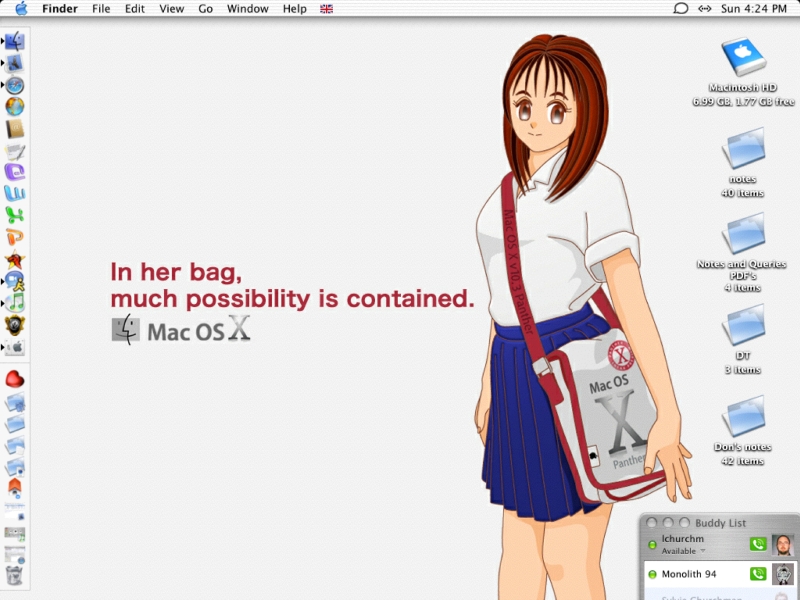Open the British flag input menu
The height and width of the screenshot is (600, 800).
(x=326, y=9)
